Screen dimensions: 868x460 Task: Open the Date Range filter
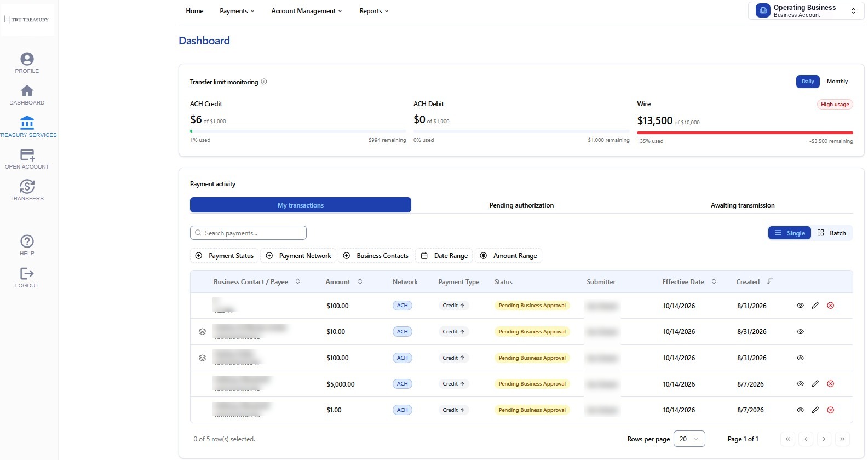444,256
